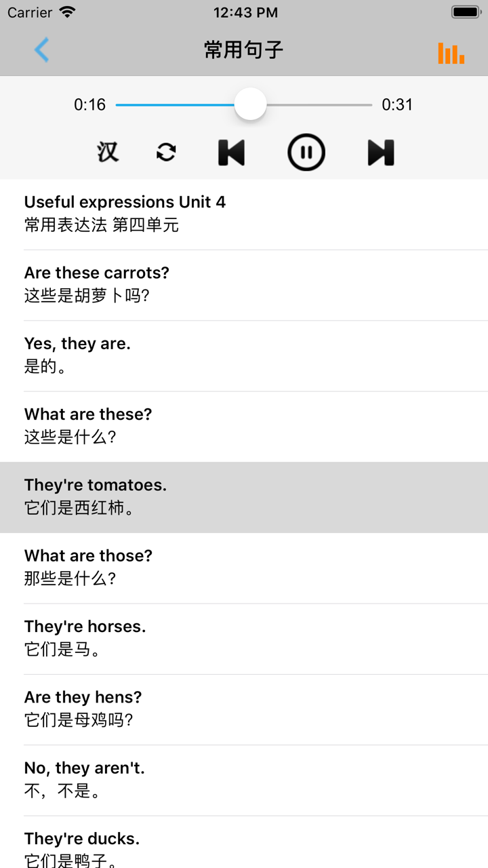Viewport: 488px width, 868px height.
Task: Tap "No, they aren't." sentence
Action: (x=244, y=779)
